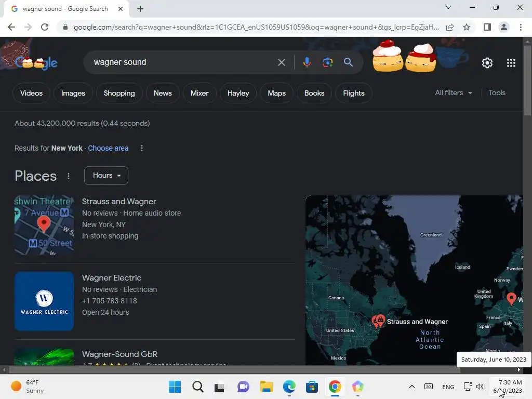
Task: Filter results by Videos
Action: pos(31,93)
